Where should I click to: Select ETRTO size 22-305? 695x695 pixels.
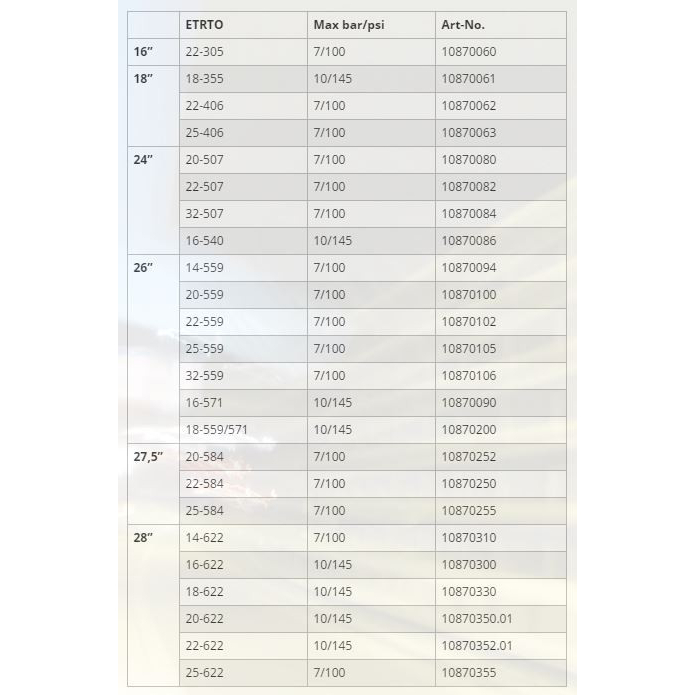pyautogui.click(x=205, y=52)
